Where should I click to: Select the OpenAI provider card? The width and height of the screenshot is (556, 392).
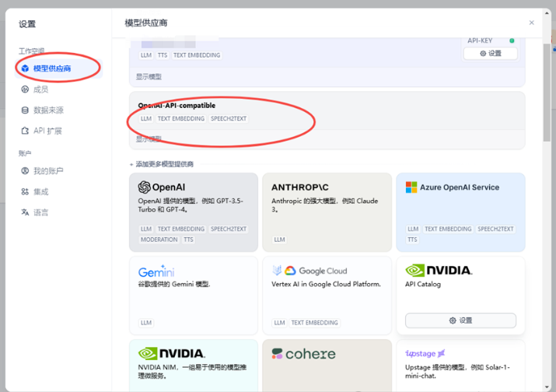tap(194, 212)
